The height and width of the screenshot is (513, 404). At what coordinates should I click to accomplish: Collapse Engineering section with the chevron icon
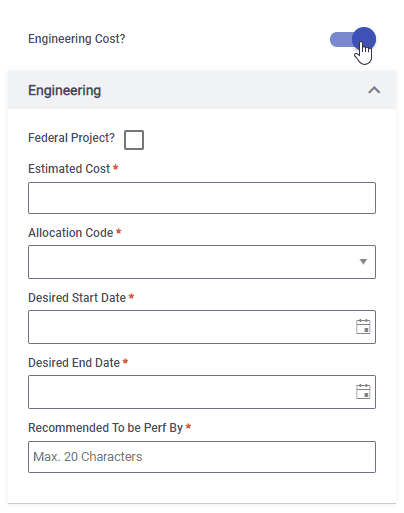point(374,90)
